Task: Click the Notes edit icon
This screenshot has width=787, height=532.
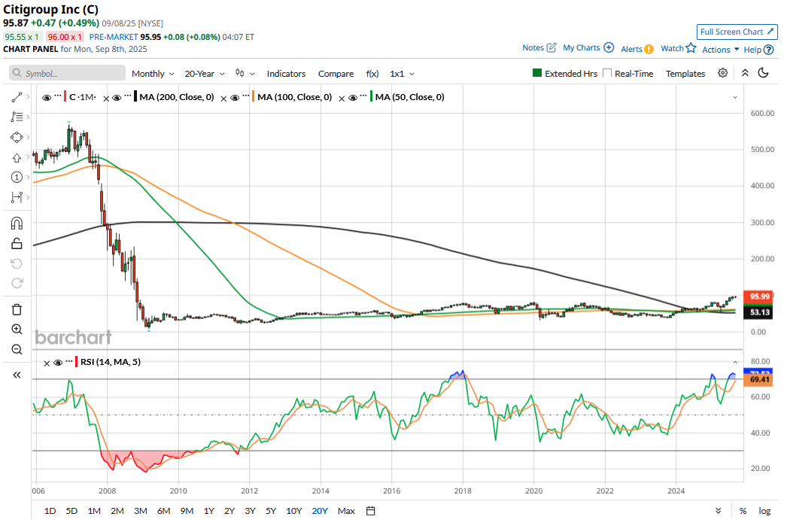Action: (552, 47)
